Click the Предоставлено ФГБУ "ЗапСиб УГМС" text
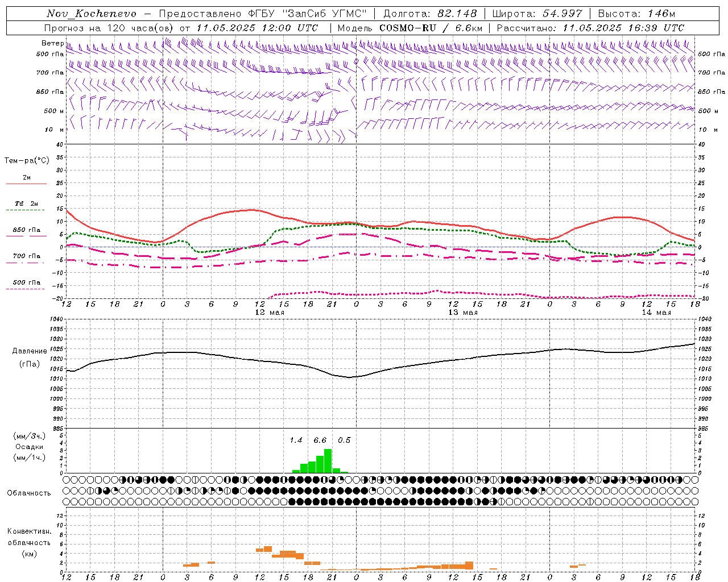 pos(263,14)
